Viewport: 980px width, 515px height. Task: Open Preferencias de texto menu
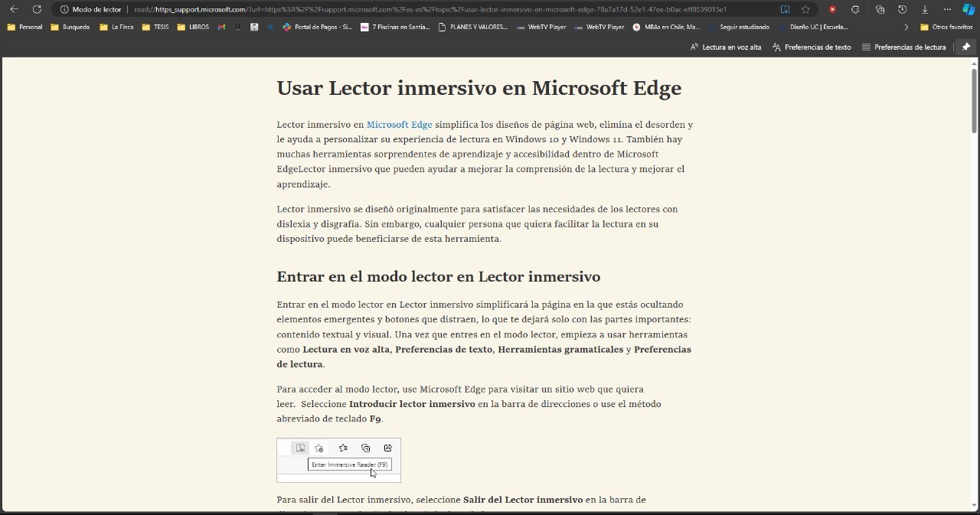click(x=812, y=47)
